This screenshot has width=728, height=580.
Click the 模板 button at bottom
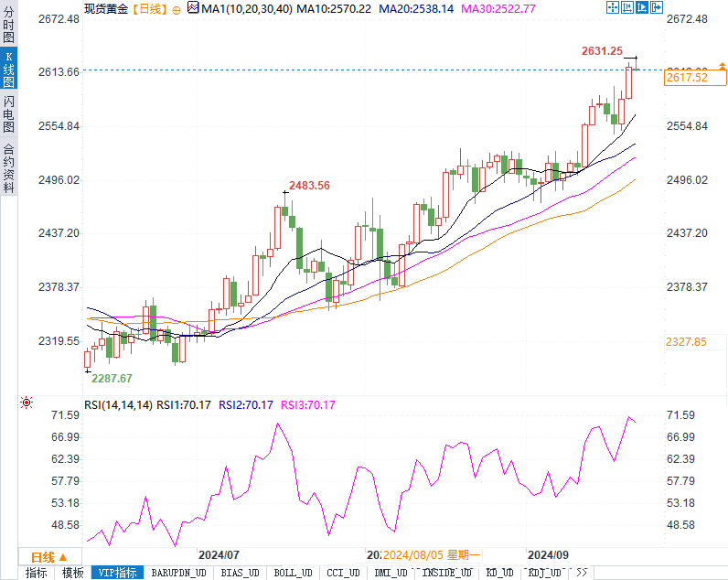(x=72, y=573)
